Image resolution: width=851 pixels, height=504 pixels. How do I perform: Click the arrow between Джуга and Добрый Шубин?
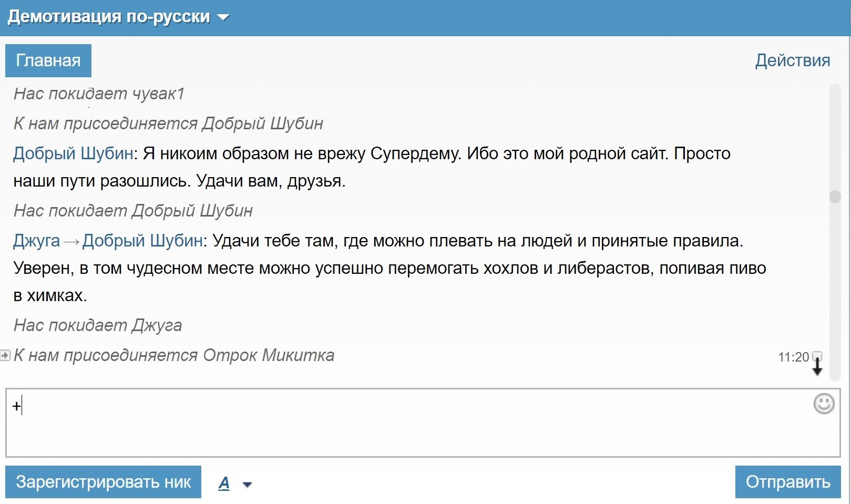[x=71, y=242]
